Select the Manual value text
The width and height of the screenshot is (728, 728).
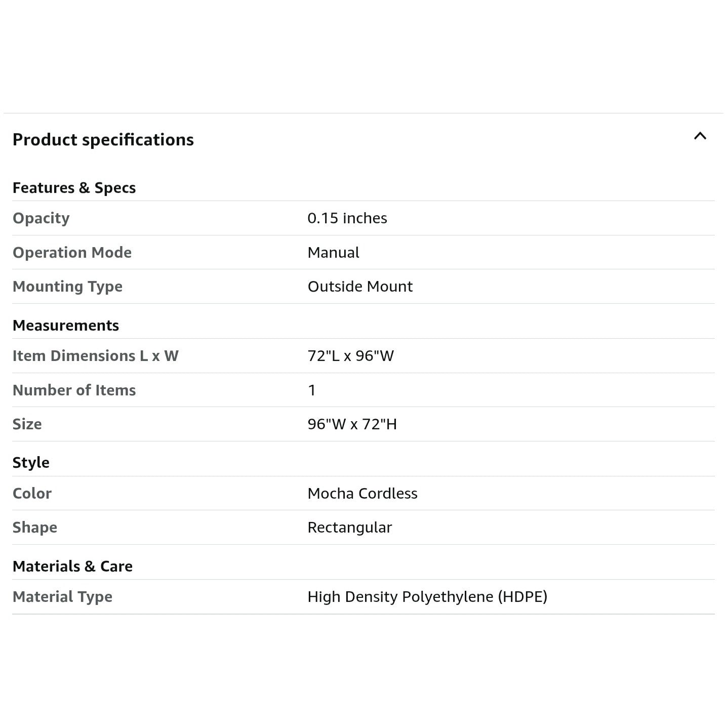click(334, 252)
